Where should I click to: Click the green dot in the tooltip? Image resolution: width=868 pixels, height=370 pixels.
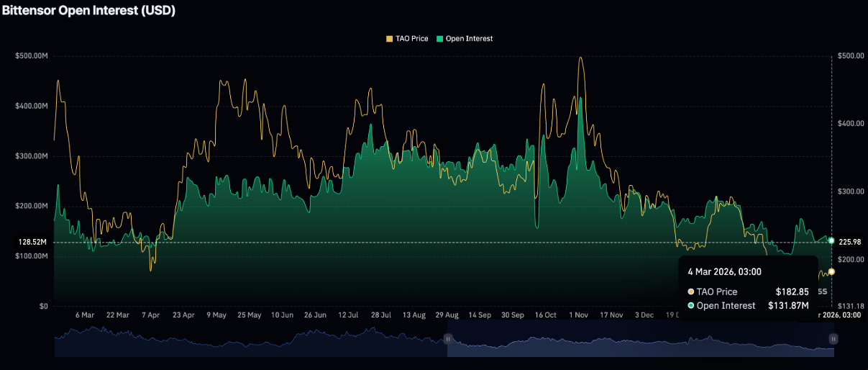pos(692,306)
